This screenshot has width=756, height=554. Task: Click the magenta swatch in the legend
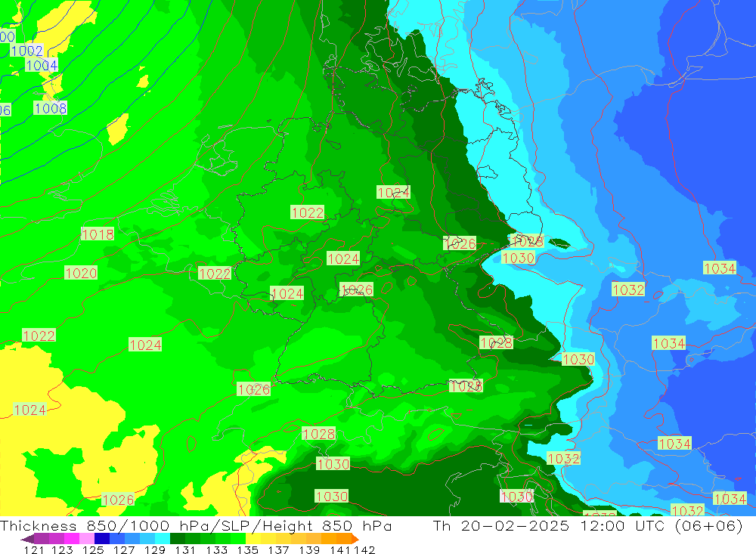coord(71,538)
